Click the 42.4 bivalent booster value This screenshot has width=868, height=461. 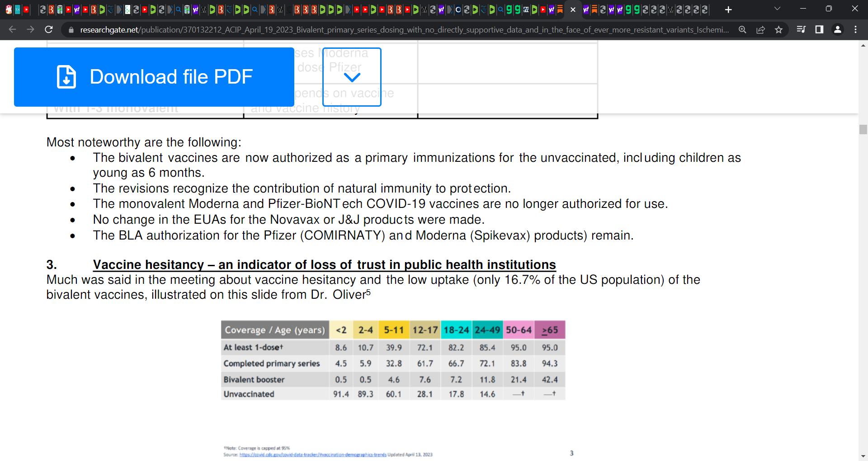(550, 380)
